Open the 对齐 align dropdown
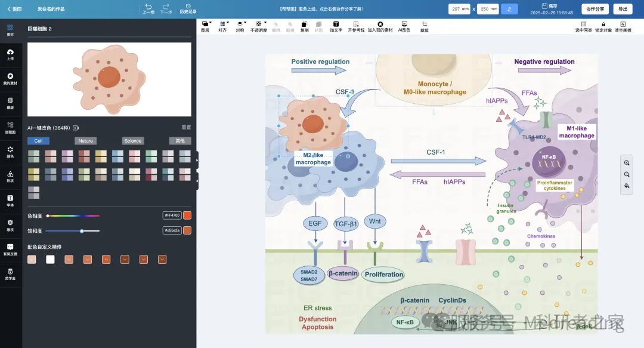 click(x=223, y=27)
